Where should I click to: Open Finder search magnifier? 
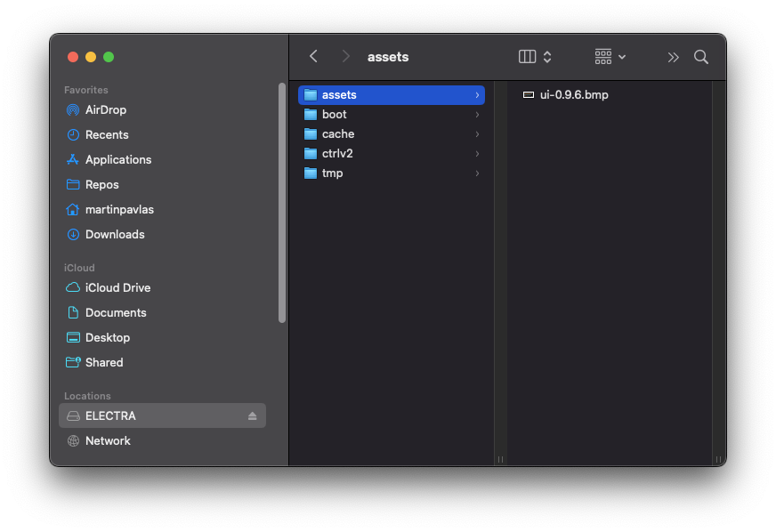click(x=700, y=57)
